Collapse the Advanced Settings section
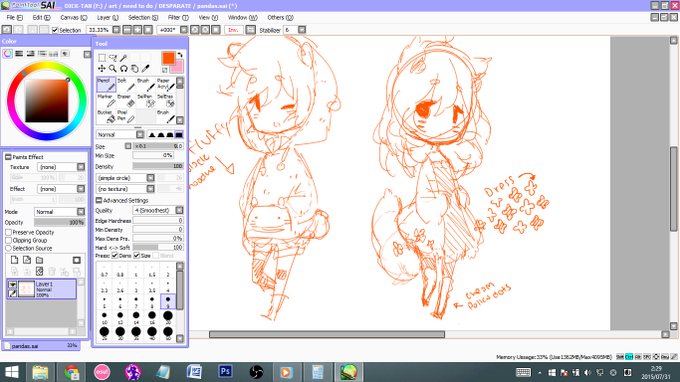This screenshot has height=382, width=680. (98, 200)
